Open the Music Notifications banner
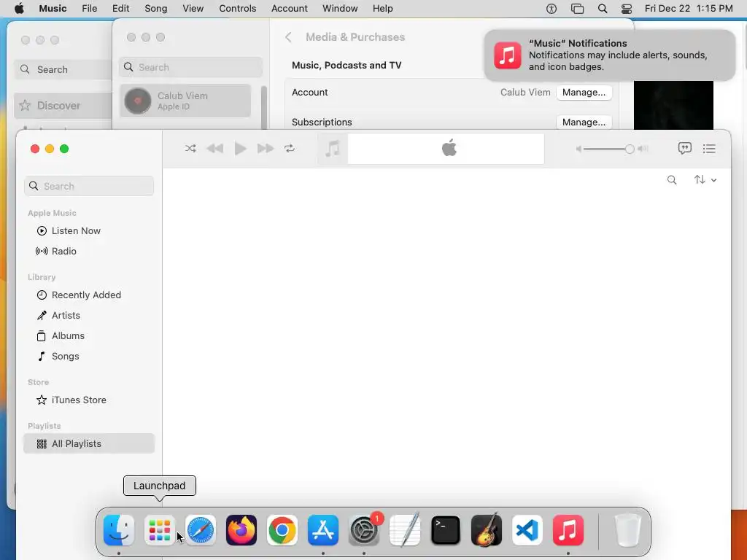The height and width of the screenshot is (560, 747). (610, 55)
